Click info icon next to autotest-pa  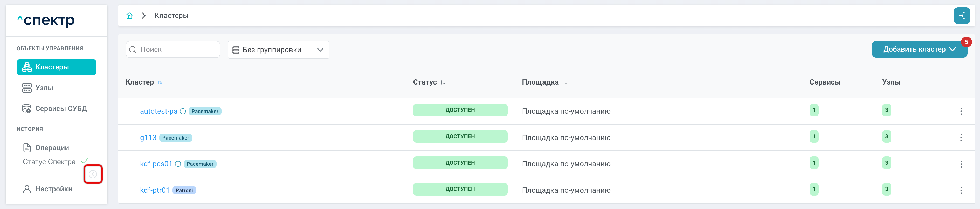pos(183,111)
